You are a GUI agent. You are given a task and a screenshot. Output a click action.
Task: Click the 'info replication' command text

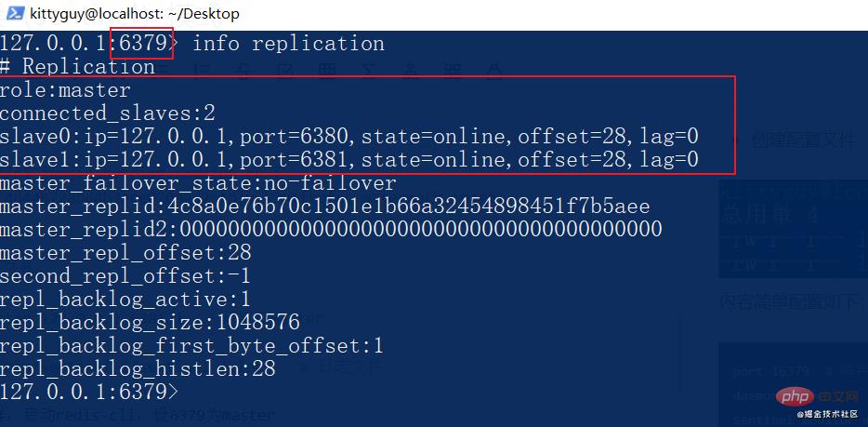coord(288,44)
